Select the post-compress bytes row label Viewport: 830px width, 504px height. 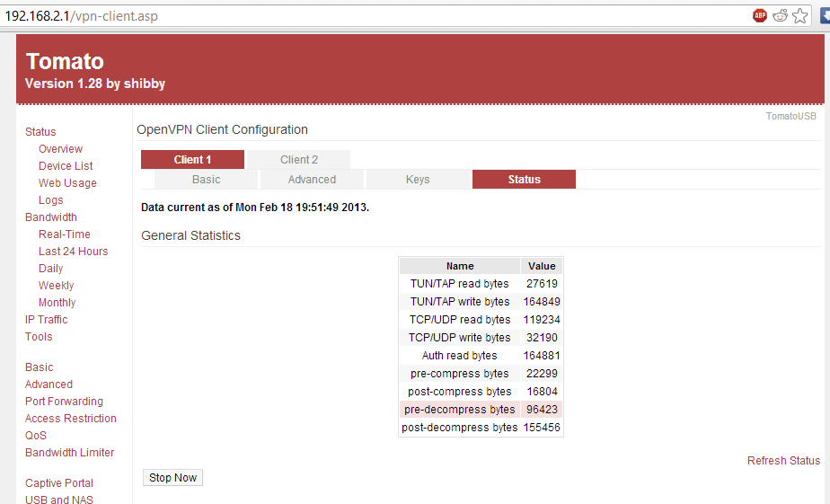(460, 392)
